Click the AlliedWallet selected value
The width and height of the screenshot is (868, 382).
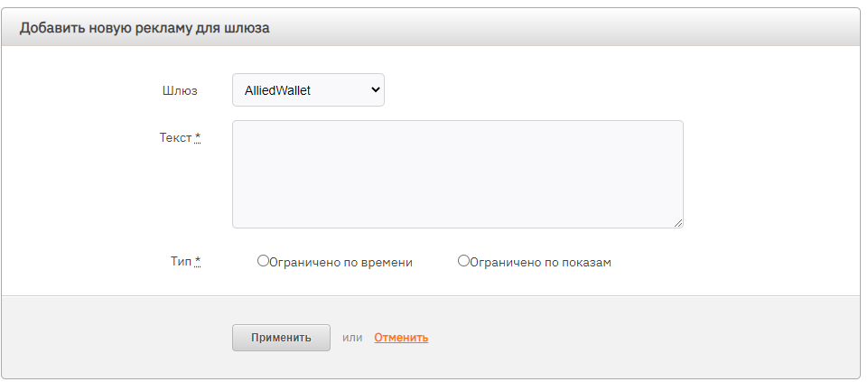pos(278,90)
